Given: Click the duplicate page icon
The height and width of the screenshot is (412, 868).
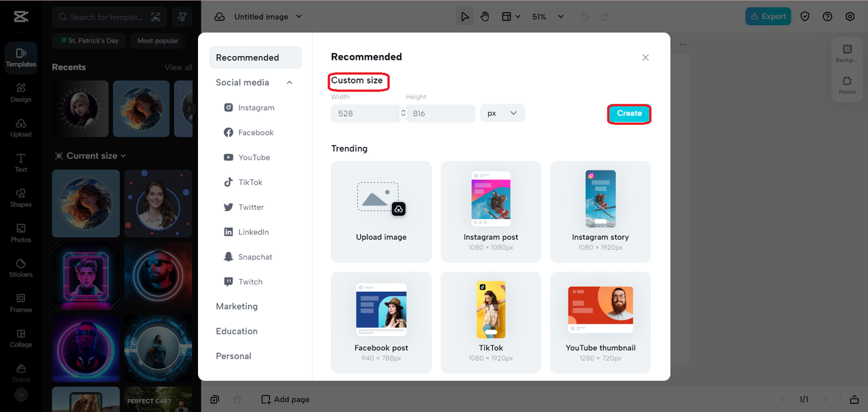Looking at the screenshot, I should (214, 399).
